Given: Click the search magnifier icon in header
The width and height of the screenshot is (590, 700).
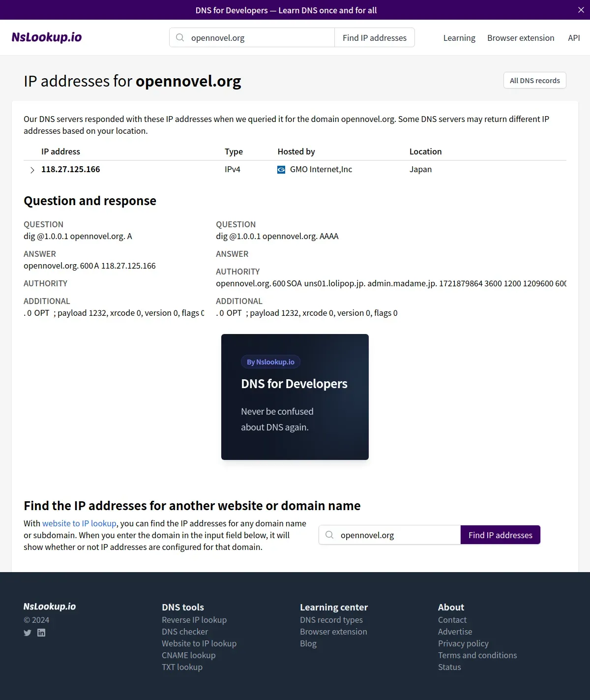Looking at the screenshot, I should click(x=180, y=37).
